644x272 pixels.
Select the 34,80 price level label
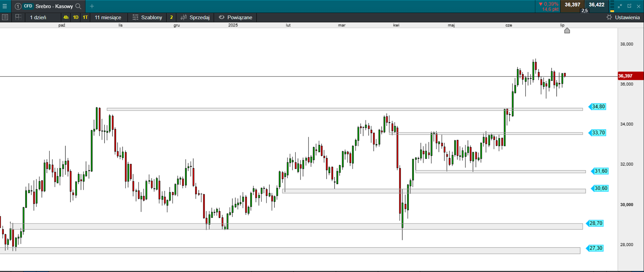point(597,107)
